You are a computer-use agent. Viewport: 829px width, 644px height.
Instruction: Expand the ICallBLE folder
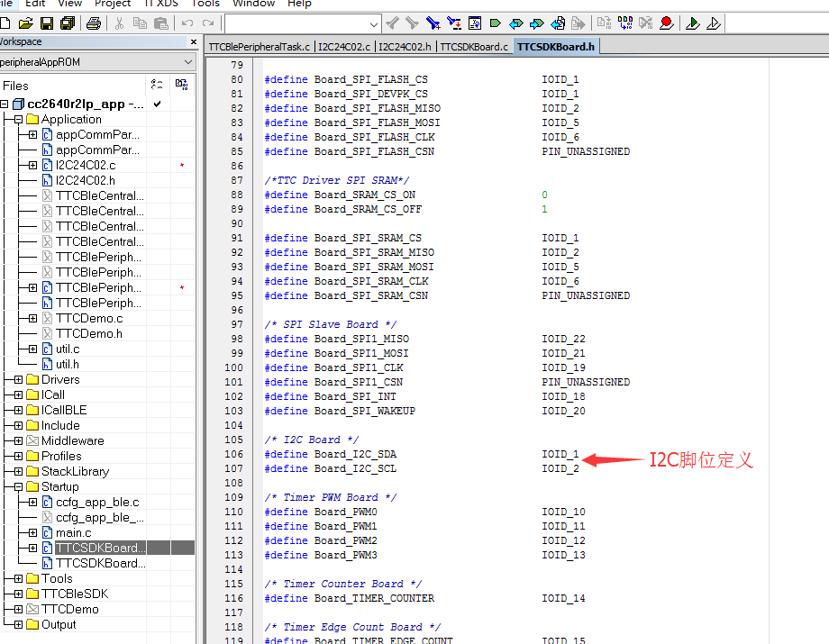19,411
